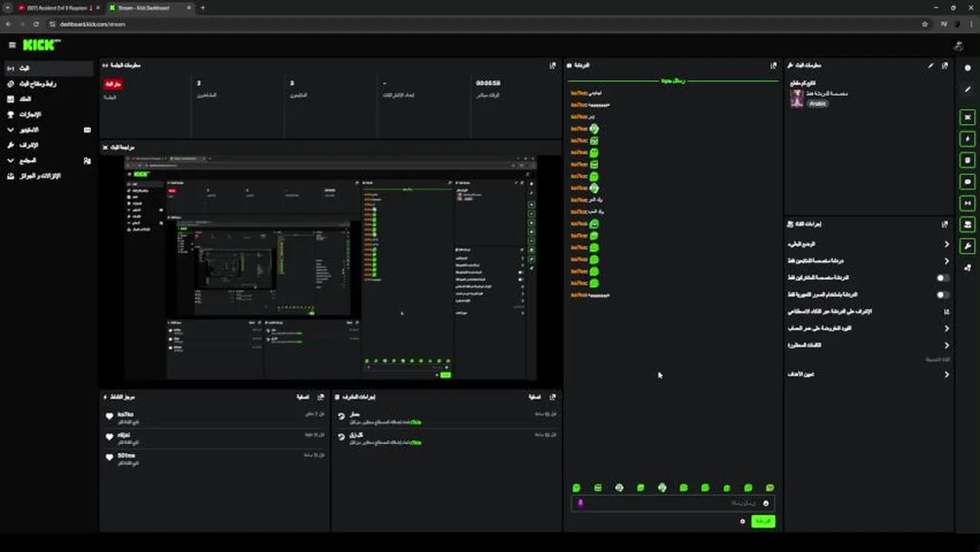The image size is (980, 552).
Task: Open the last left sidebar item below Community
Action: tap(49, 176)
